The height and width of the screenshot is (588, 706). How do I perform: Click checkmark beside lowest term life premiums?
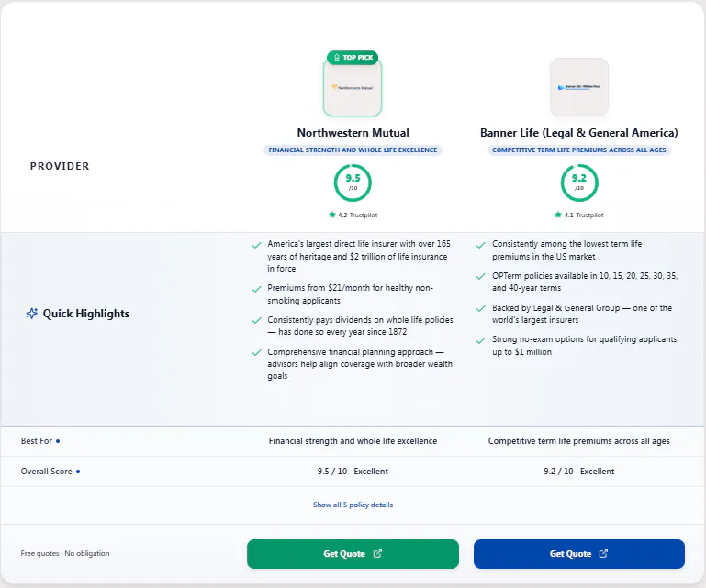[x=481, y=245]
